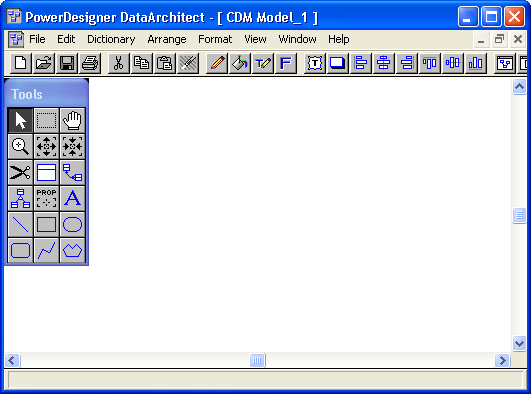Align objects right using toolbar icon
The width and height of the screenshot is (531, 394).
(407, 63)
